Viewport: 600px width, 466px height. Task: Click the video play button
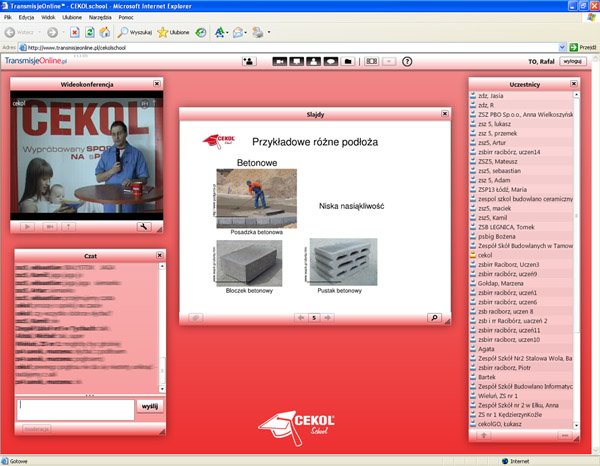pos(27,227)
